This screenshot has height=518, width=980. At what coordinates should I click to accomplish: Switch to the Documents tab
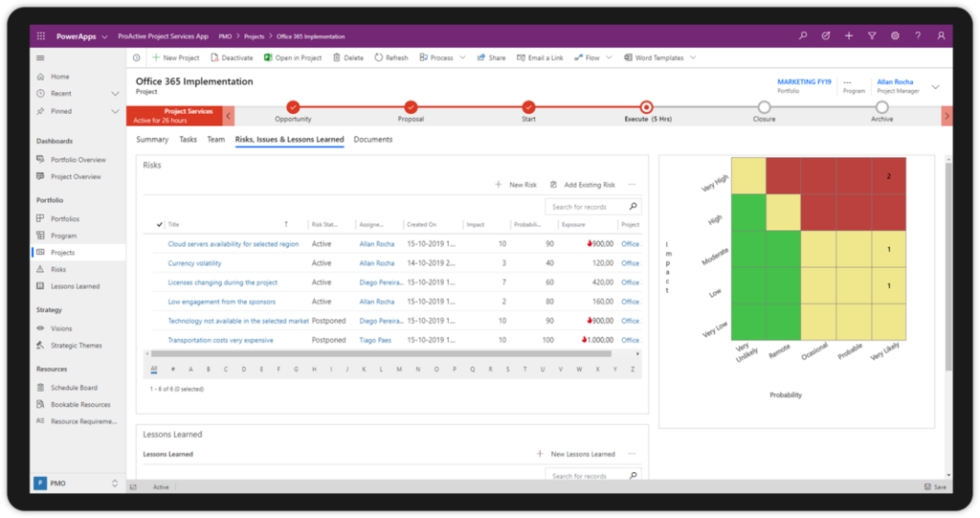[373, 140]
